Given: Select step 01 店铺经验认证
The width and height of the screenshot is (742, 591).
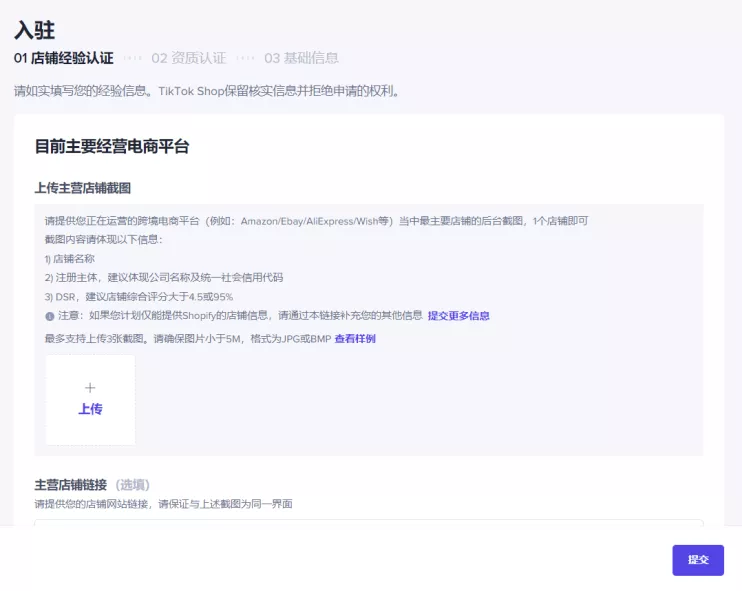Looking at the screenshot, I should pos(63,58).
